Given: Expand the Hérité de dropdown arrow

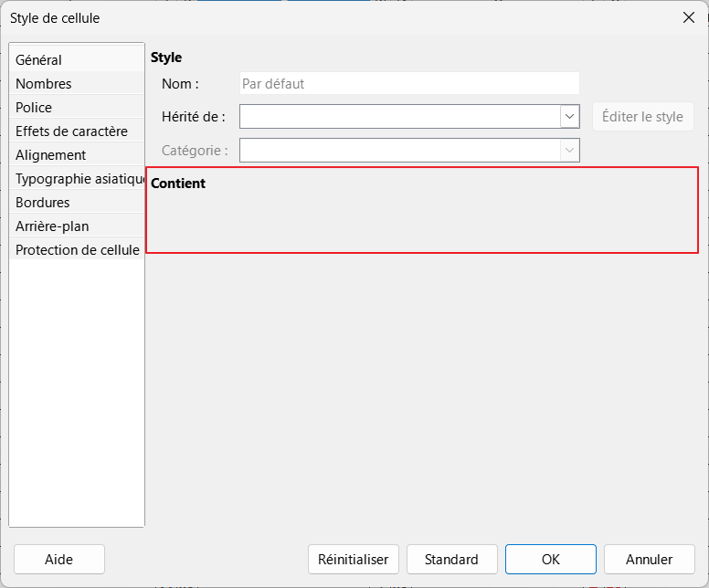Looking at the screenshot, I should click(570, 117).
